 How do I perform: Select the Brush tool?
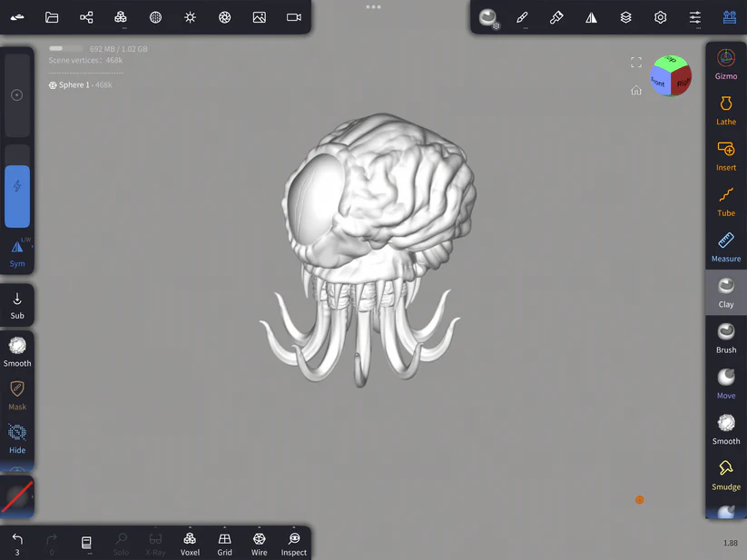click(726, 339)
